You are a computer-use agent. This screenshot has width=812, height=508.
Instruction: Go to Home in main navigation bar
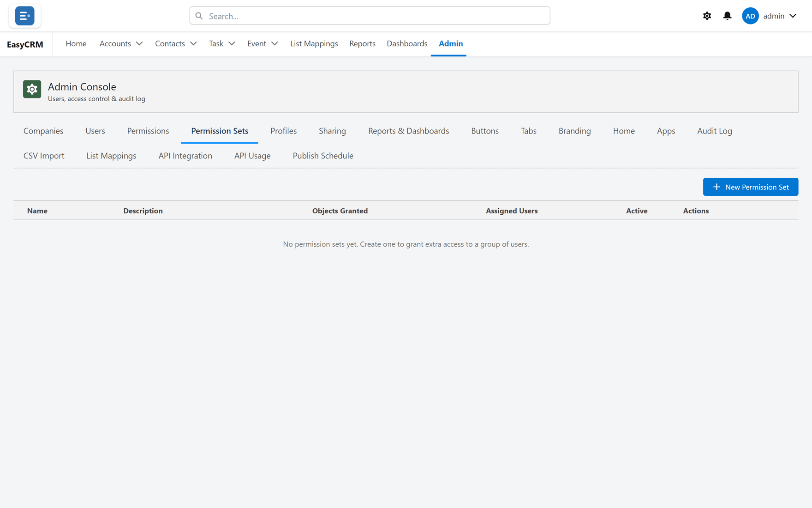[76, 43]
